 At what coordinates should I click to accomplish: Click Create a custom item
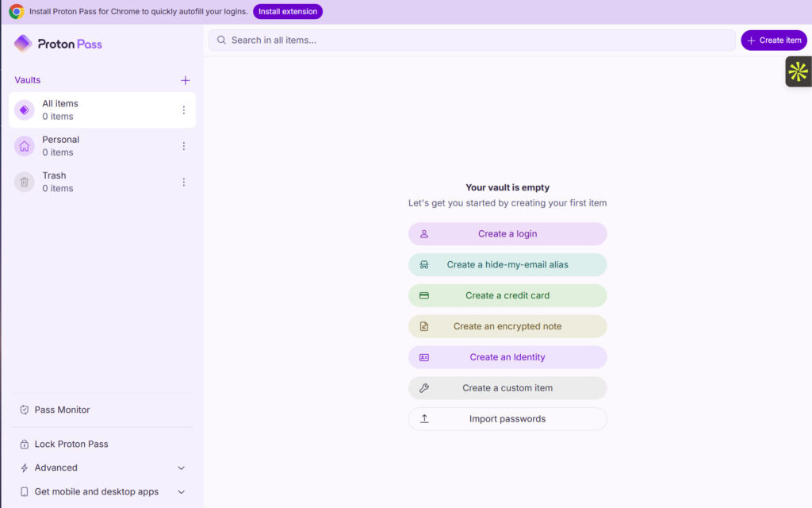(507, 387)
